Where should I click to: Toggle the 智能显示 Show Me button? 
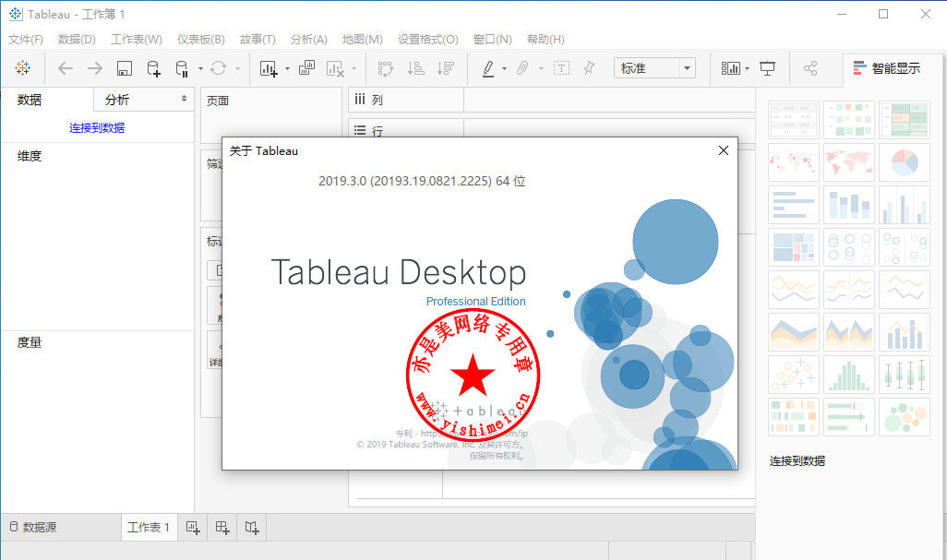pyautogui.click(x=887, y=69)
